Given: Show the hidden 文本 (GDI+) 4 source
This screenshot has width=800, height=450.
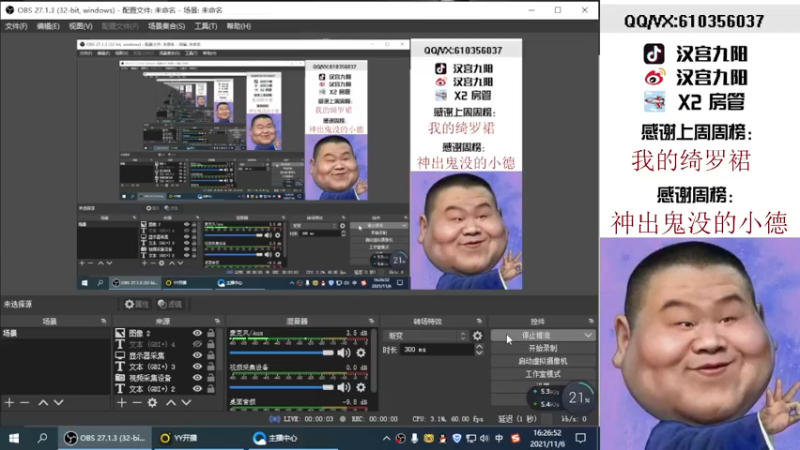Looking at the screenshot, I should pos(197,344).
